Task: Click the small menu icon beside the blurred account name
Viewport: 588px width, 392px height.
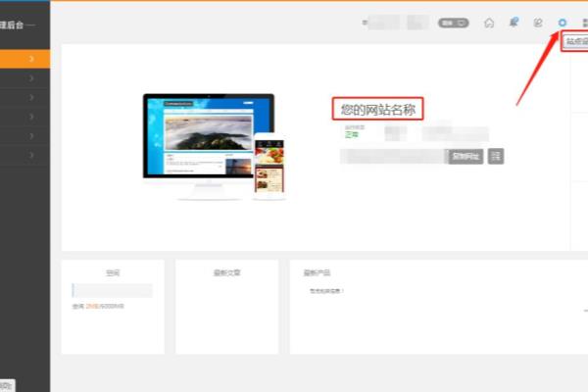Action: (x=365, y=23)
